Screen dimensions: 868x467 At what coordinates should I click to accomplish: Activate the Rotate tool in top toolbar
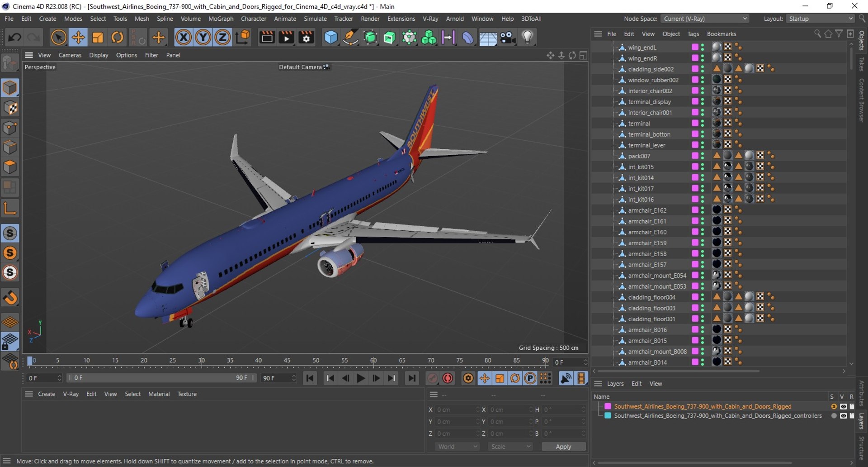118,37
